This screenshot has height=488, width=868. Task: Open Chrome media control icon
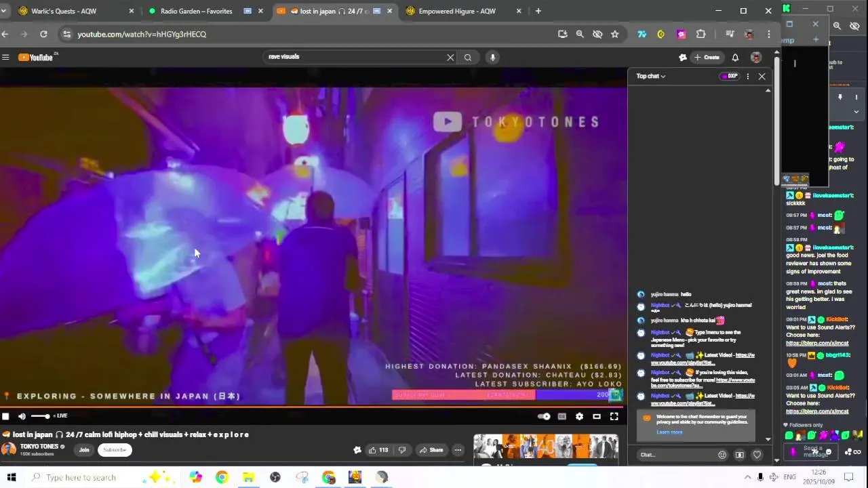(x=730, y=34)
